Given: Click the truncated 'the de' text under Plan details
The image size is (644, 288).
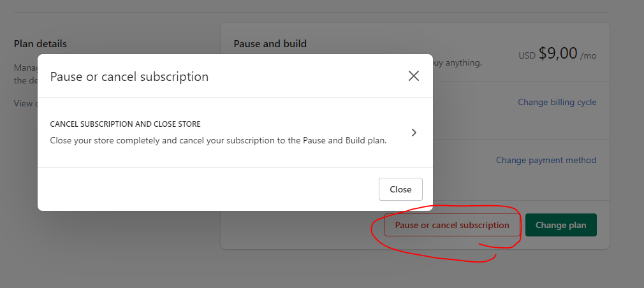Looking at the screenshot, I should pyautogui.click(x=26, y=80).
